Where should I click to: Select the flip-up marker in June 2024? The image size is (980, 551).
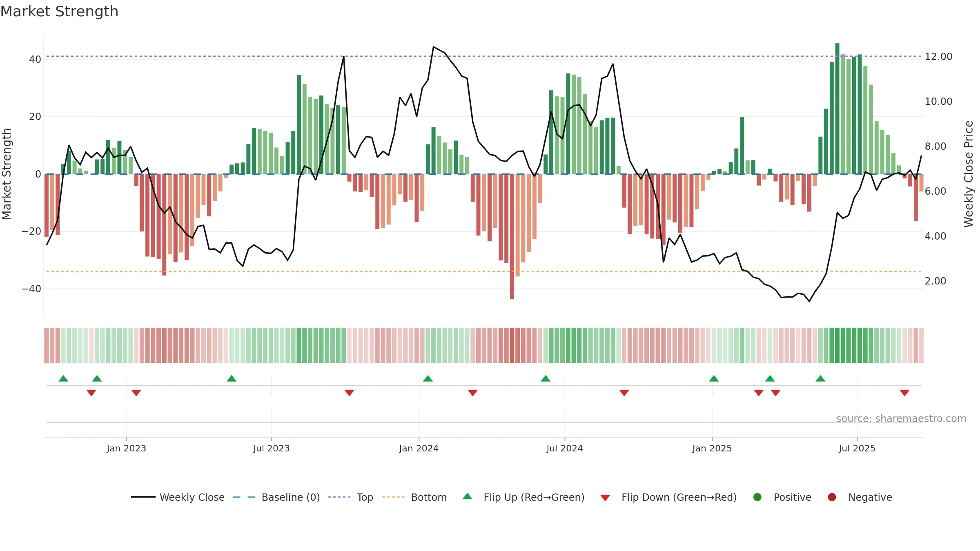click(546, 378)
